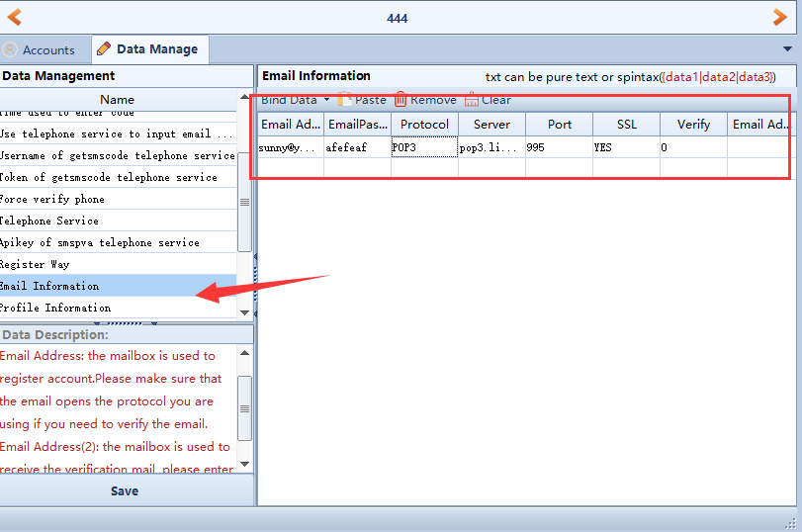Click the SSL cell showing YES

(625, 147)
